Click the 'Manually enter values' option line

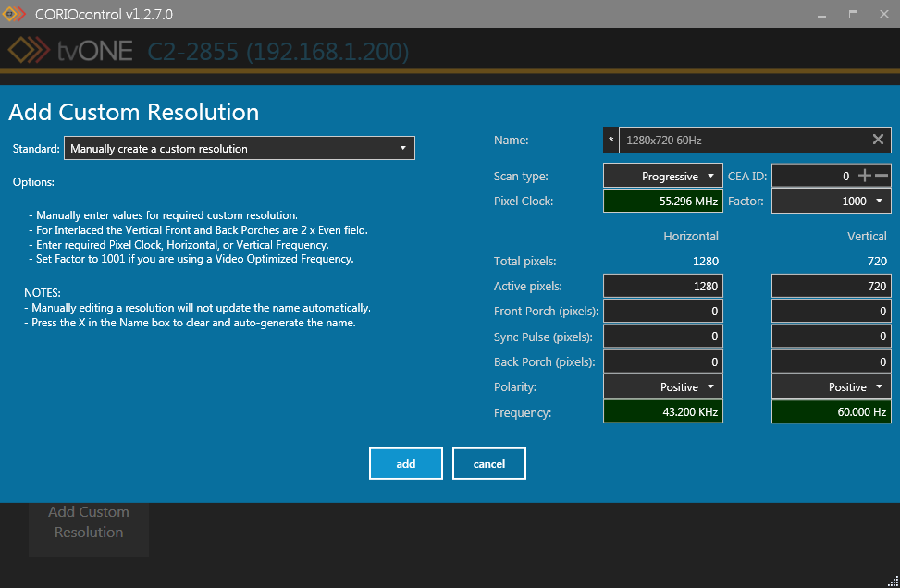[163, 215]
